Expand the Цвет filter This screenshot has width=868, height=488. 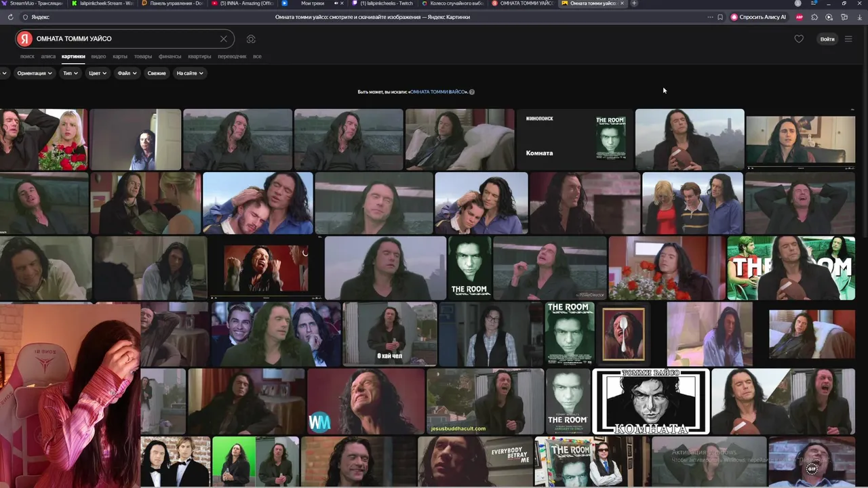click(97, 73)
